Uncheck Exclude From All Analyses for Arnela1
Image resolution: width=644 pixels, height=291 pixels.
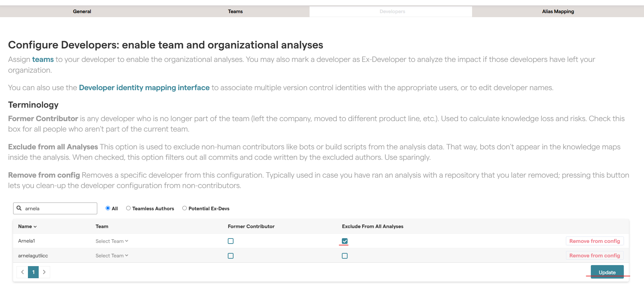coord(345,241)
